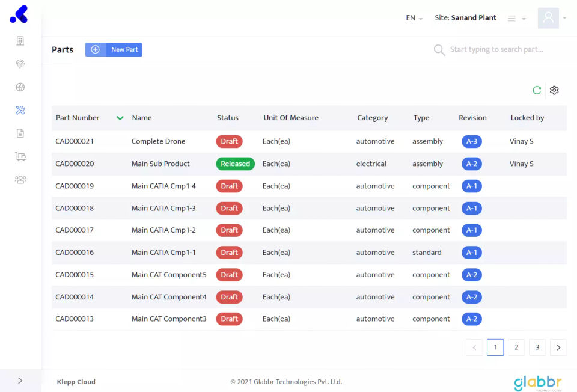Click A-2 revision badge of CAD000020
Image resolution: width=577 pixels, height=392 pixels.
[472, 164]
